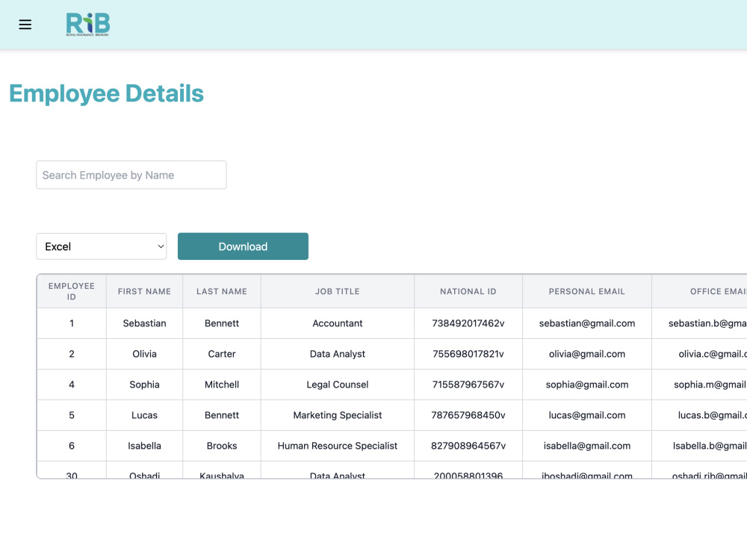Select the Lucas first name cell
747x560 pixels.
coord(144,415)
